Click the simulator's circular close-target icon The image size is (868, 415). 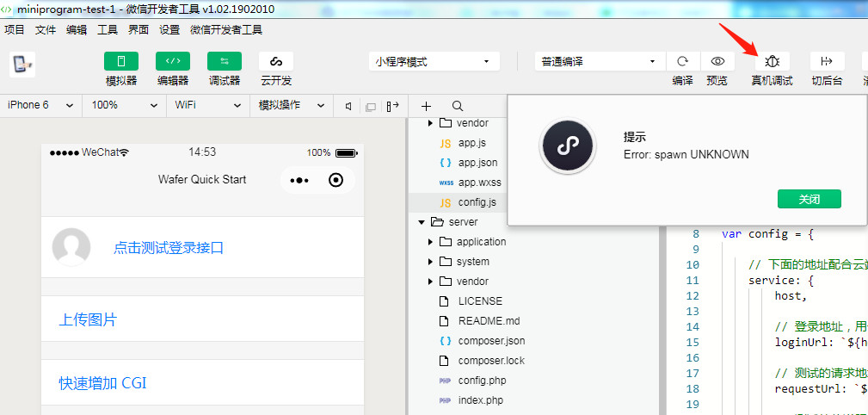[336, 180]
